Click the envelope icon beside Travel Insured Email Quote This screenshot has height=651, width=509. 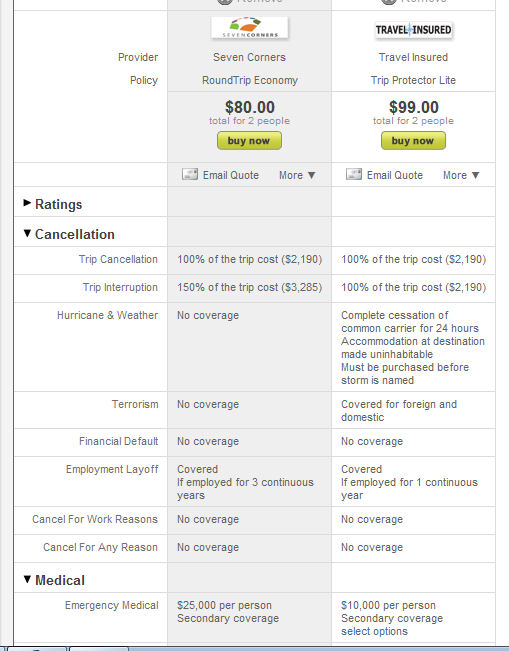pos(354,174)
